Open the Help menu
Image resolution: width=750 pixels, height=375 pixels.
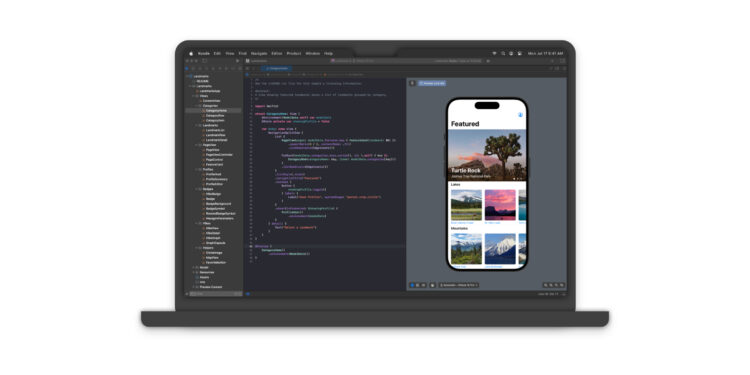click(x=328, y=54)
